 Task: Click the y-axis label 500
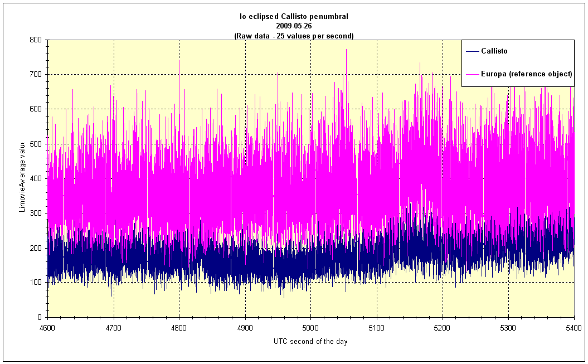pyautogui.click(x=36, y=144)
